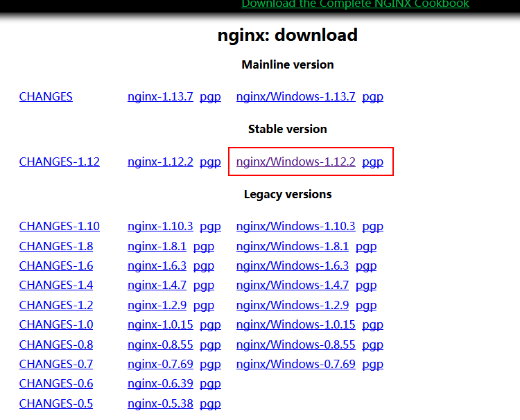Download nginx/Windows-1.12.2 stable
Image resolution: width=520 pixels, height=420 pixels.
[x=296, y=161]
